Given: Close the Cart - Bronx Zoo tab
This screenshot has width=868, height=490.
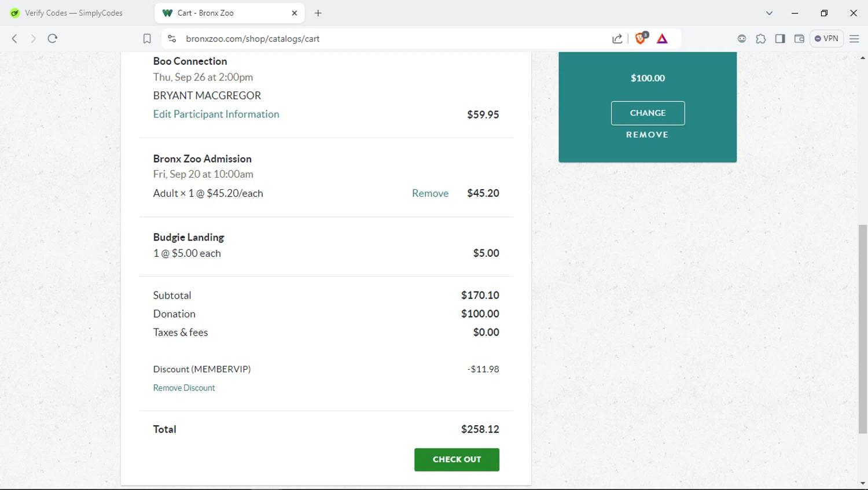Looking at the screenshot, I should (295, 13).
